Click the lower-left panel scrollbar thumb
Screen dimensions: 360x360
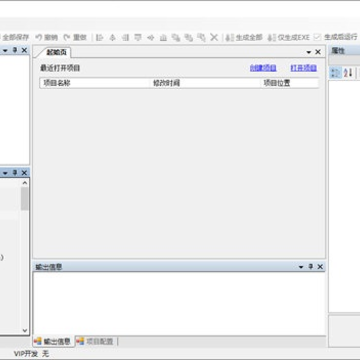point(25,198)
